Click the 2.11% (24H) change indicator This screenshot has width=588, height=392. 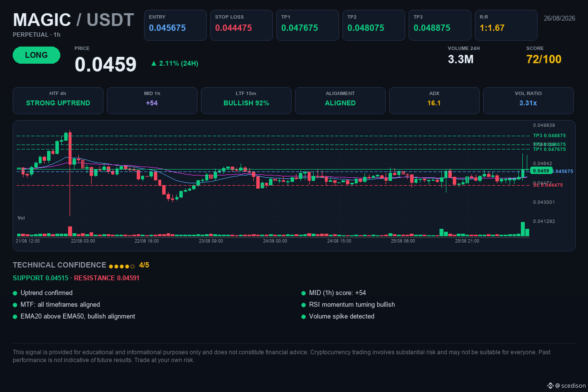tap(175, 63)
